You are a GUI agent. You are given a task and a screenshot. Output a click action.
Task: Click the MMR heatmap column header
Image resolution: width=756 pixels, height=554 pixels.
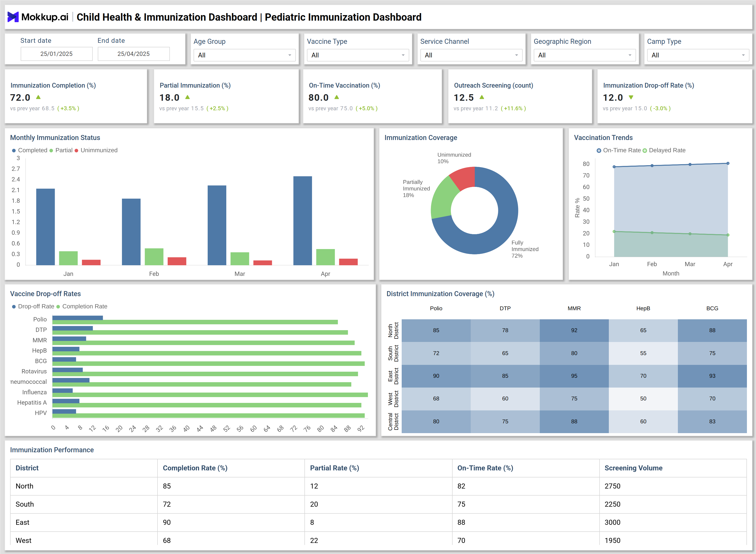[x=574, y=308]
